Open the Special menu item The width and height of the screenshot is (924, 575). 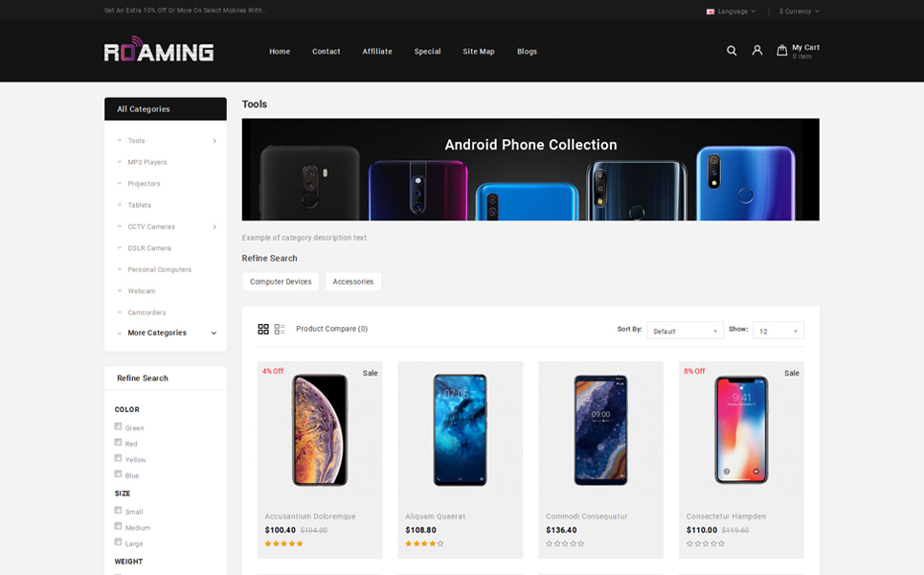pos(427,52)
